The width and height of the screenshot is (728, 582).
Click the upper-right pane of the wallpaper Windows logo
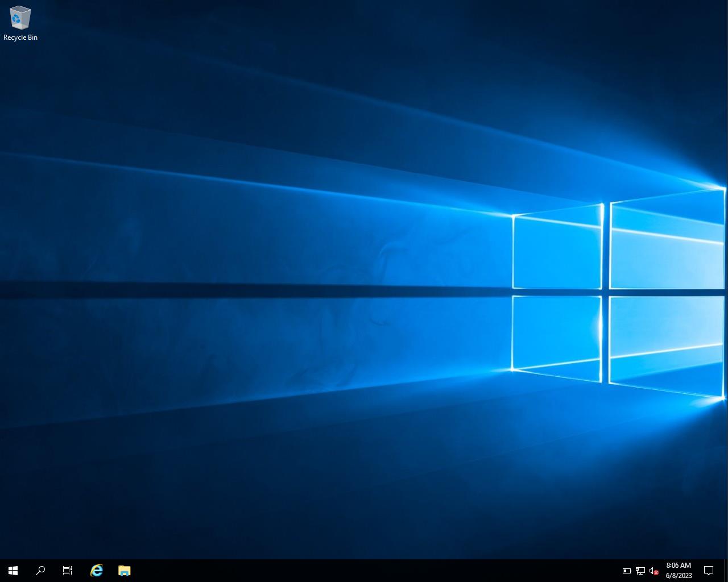(667, 242)
